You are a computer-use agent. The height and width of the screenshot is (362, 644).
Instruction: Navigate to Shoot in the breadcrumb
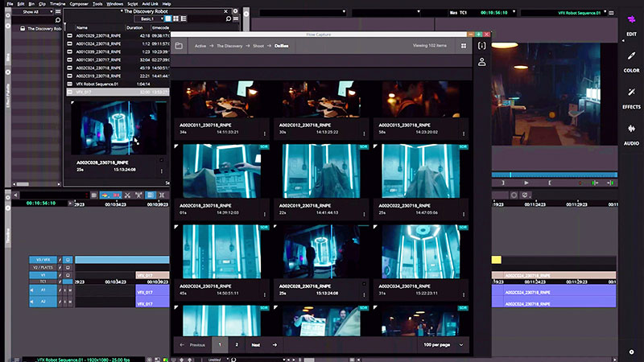(x=258, y=46)
